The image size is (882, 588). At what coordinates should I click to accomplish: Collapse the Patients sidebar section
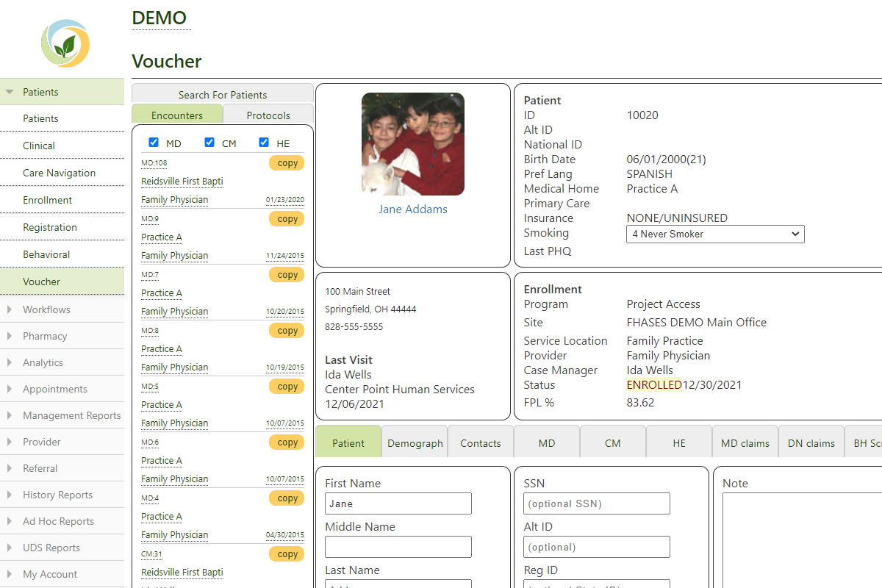62,92
